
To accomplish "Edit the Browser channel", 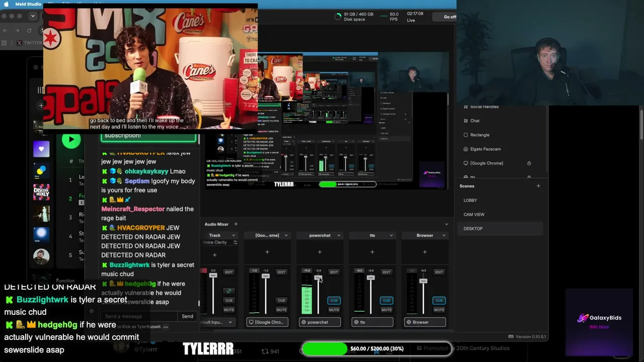I will coord(439,272).
